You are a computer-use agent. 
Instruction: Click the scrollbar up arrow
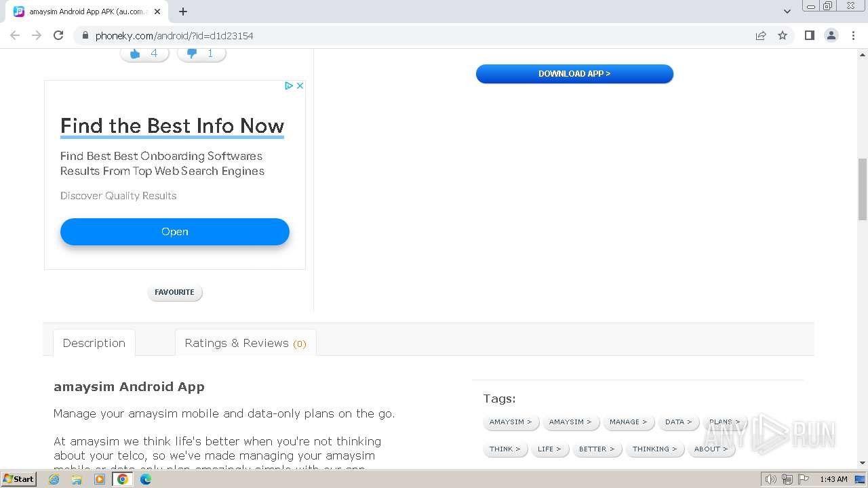[x=863, y=54]
